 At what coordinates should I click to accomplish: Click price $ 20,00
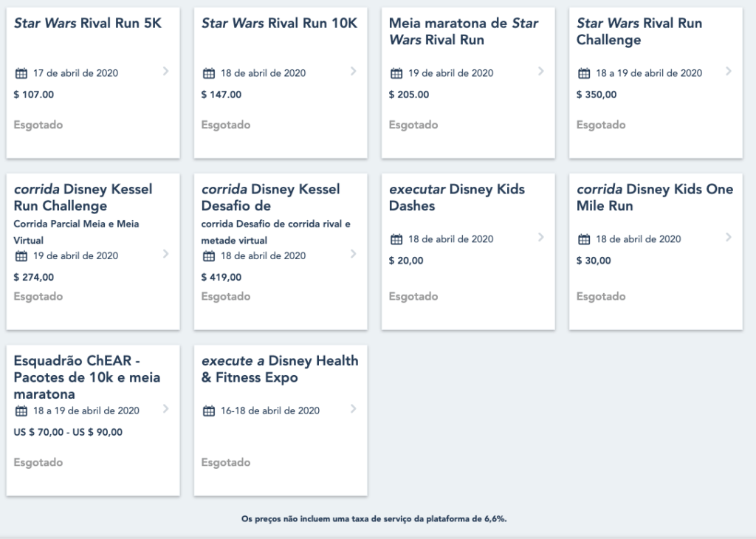click(406, 261)
